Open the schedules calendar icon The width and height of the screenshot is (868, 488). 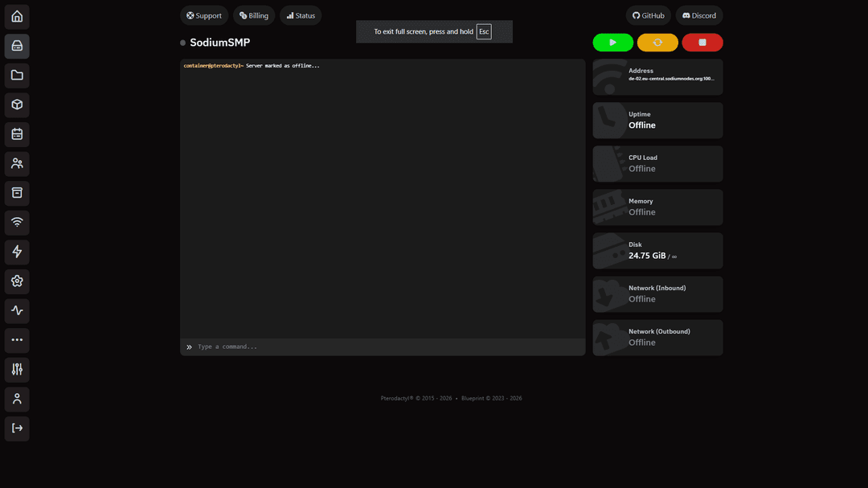click(17, 134)
